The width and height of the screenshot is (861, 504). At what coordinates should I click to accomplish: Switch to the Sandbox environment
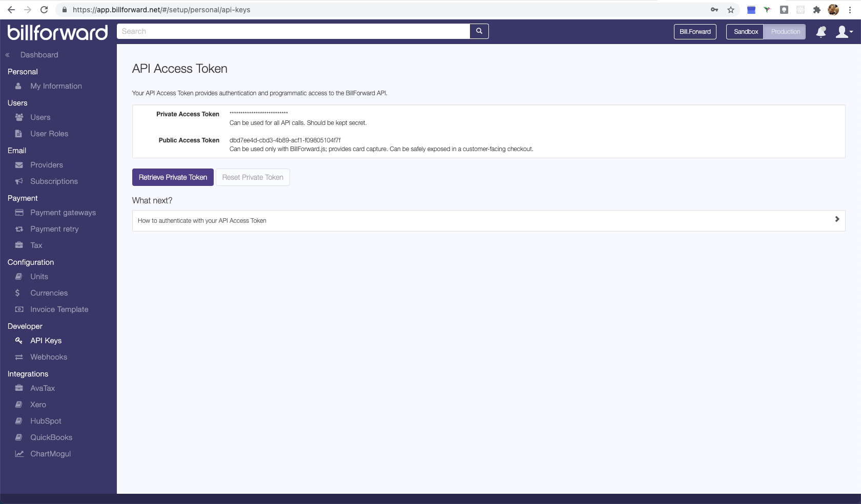pos(746,32)
